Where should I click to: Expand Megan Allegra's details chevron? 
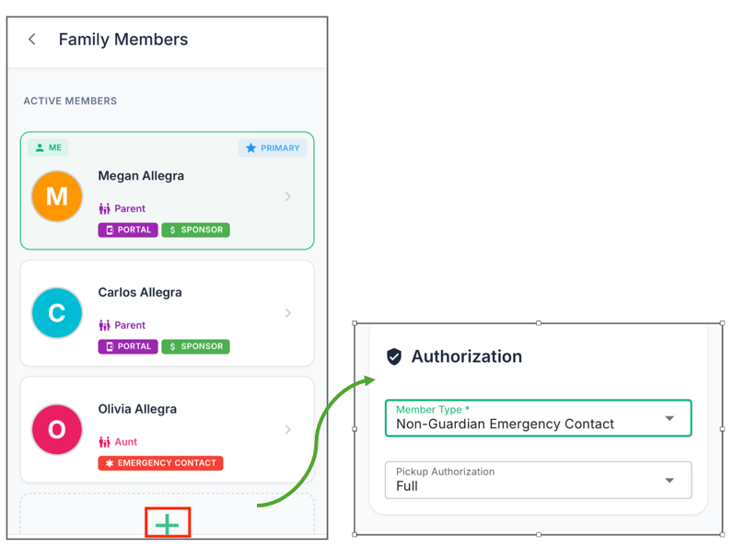click(288, 196)
